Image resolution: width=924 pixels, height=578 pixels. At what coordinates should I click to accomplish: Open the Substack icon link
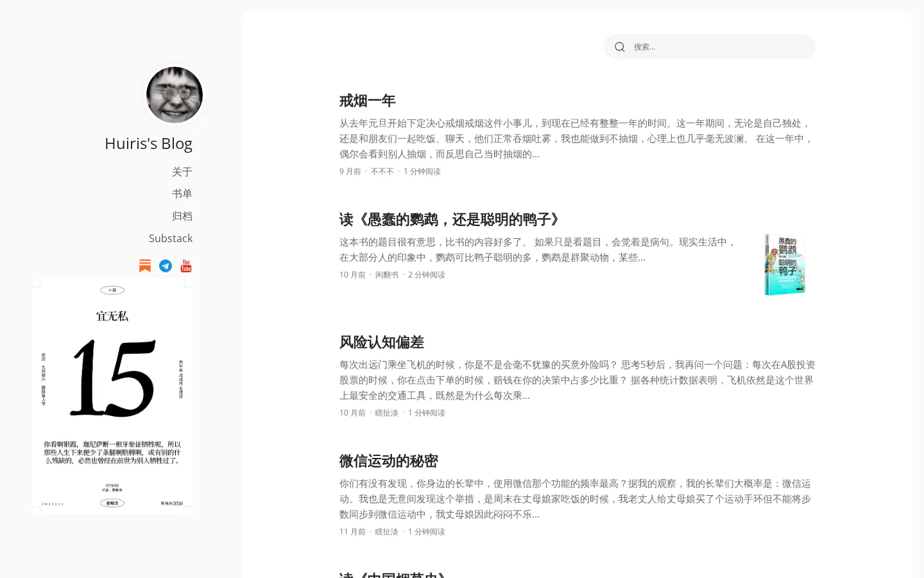(145, 266)
